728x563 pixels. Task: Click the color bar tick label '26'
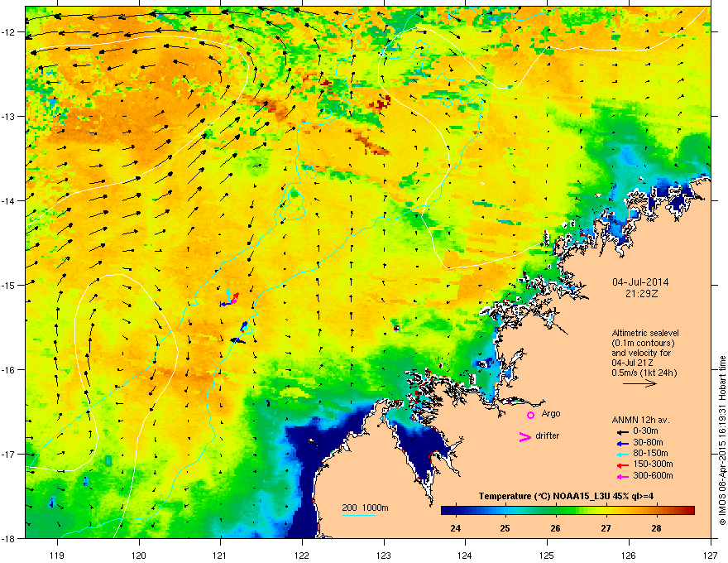555,528
